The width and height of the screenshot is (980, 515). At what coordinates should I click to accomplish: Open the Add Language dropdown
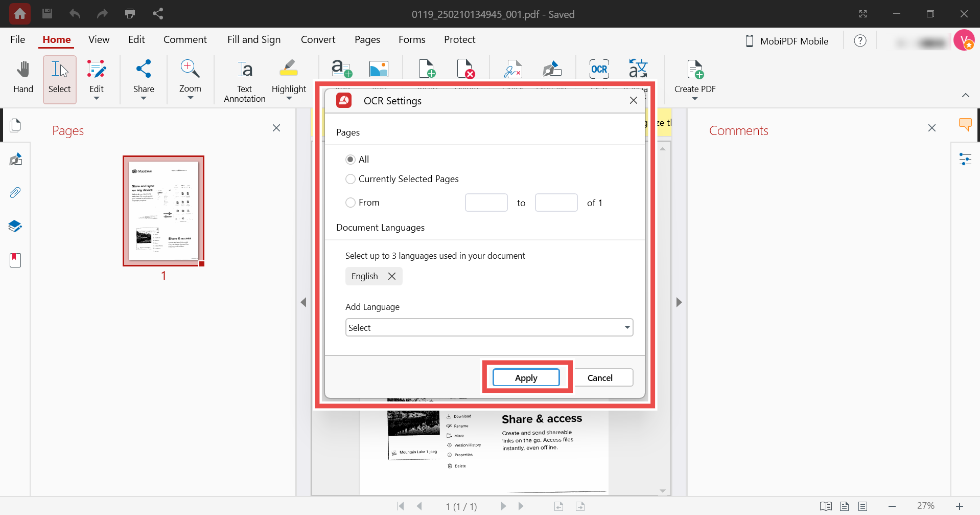488,327
